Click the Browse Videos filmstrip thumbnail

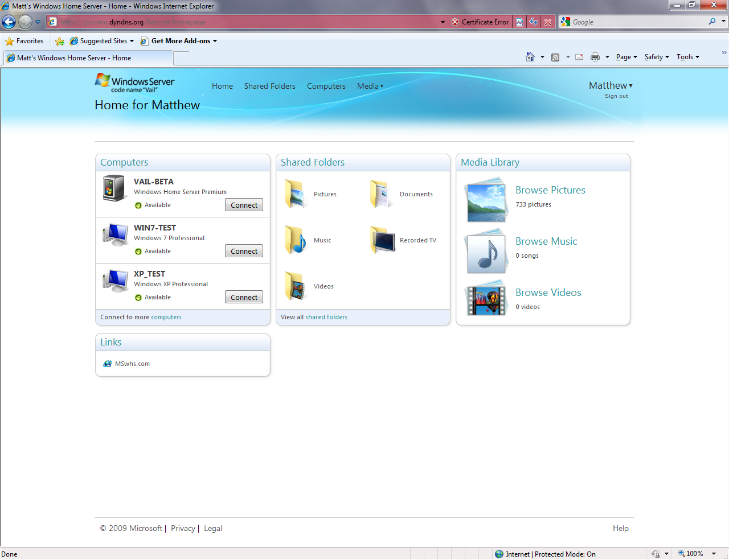click(486, 298)
